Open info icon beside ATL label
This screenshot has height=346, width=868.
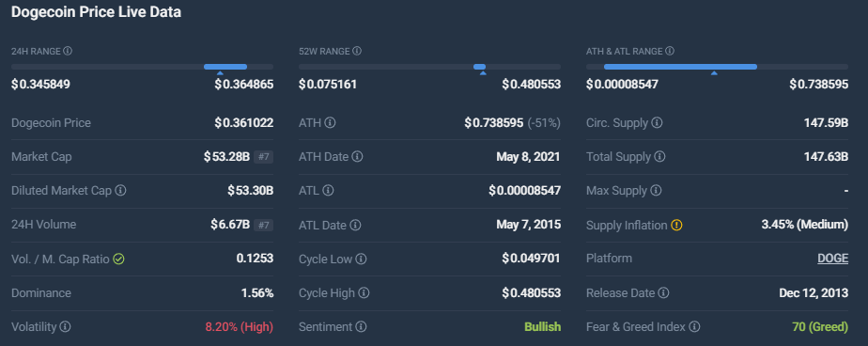[328, 191]
